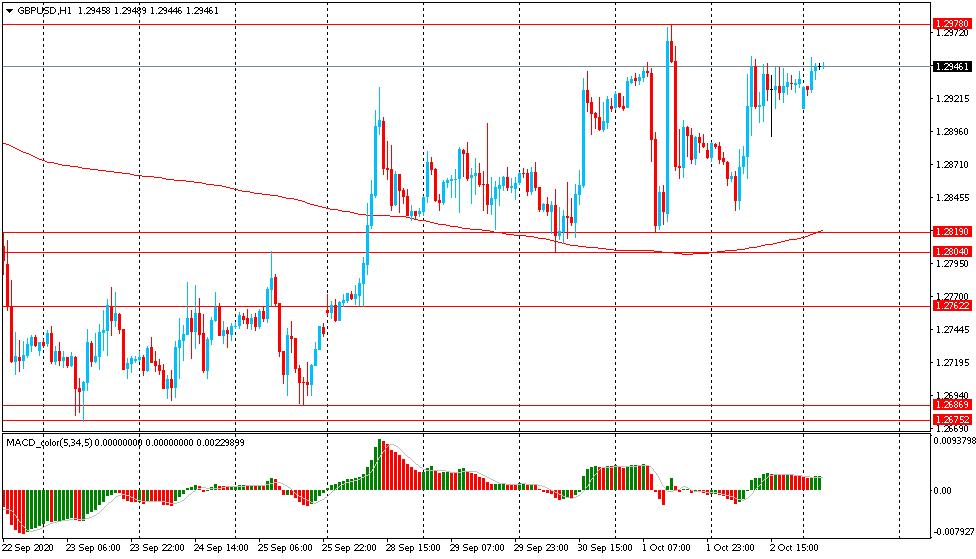Viewport: 976px width, 559px height.
Task: Select the 1.28710 price axis value
Action: click(952, 165)
